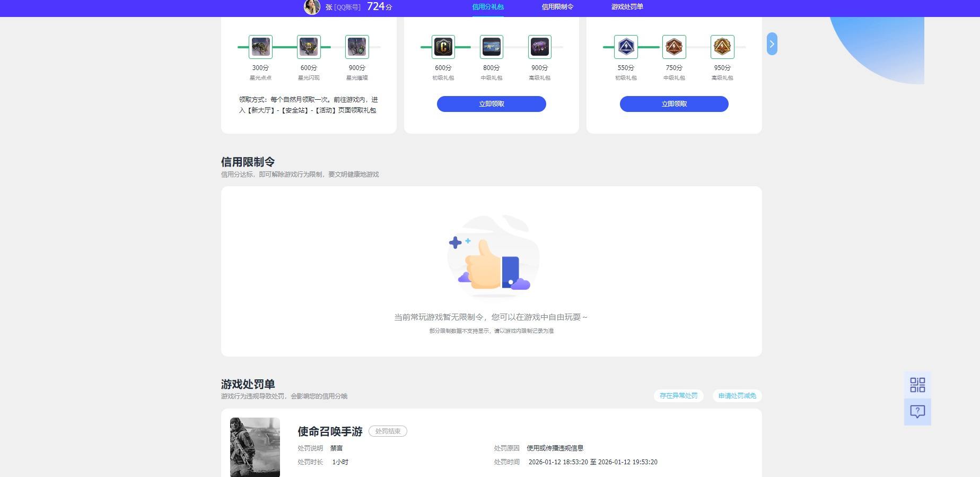Click the 950分 gold badge icon

click(722, 47)
